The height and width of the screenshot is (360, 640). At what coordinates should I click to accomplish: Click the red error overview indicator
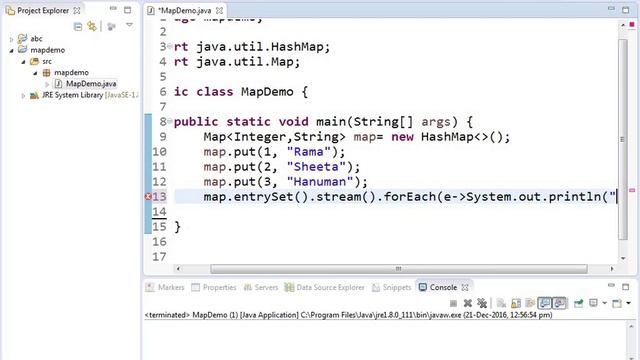point(632,25)
